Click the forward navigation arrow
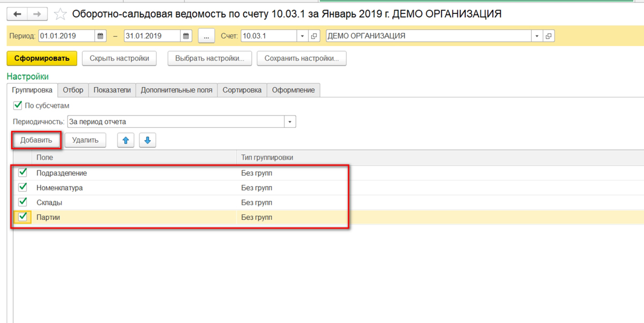This screenshot has height=323, width=644. (x=37, y=14)
